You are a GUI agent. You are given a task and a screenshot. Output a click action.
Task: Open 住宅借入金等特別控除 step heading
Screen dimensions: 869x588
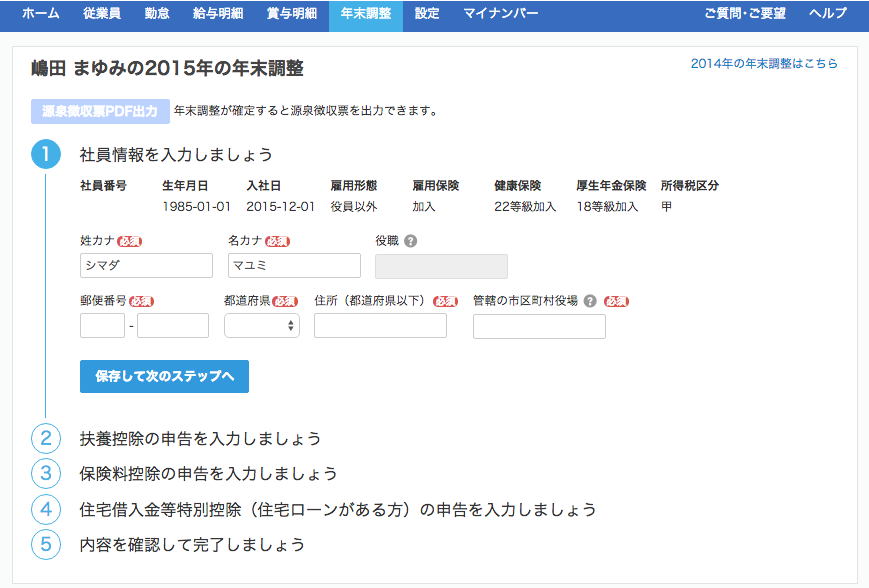coord(338,509)
